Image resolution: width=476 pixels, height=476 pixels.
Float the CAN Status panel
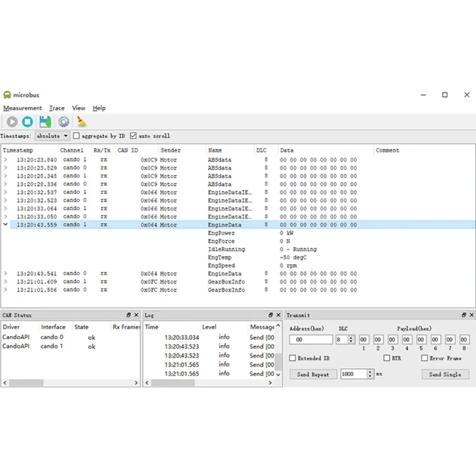tap(129, 315)
